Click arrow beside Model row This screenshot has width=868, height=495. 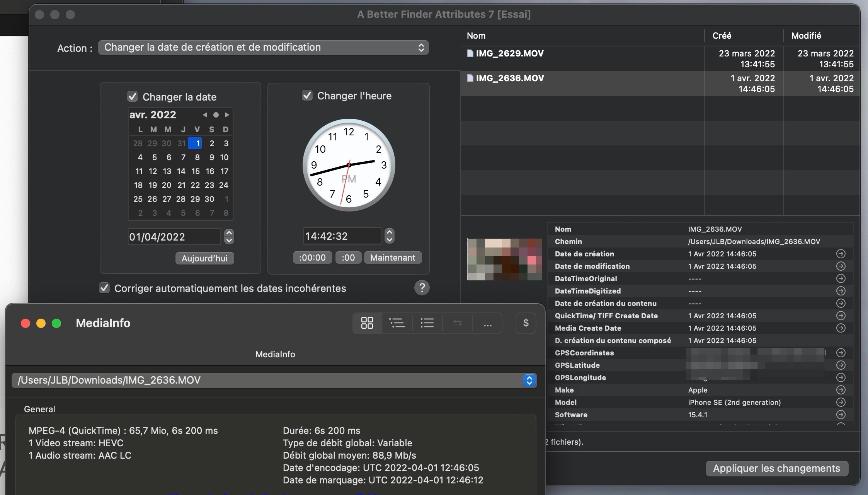(x=841, y=402)
